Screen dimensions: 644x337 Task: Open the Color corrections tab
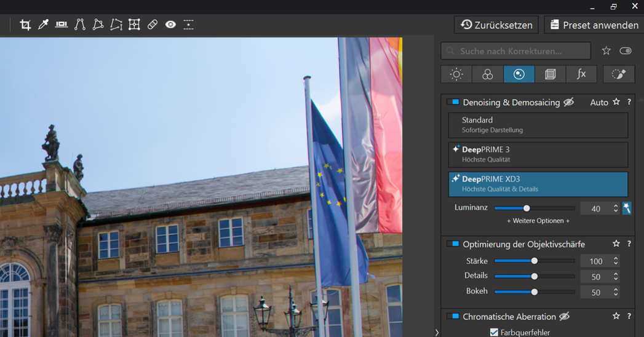point(487,74)
